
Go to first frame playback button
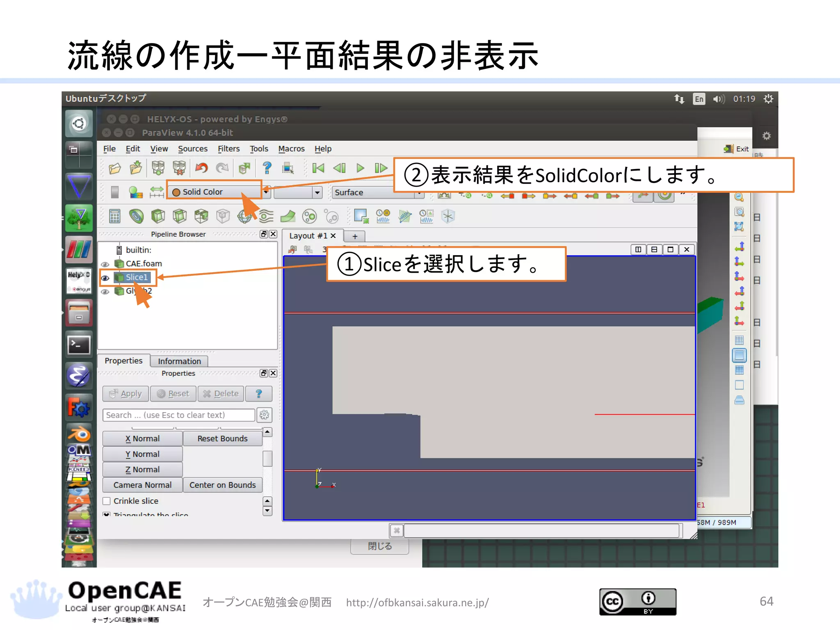[x=318, y=168]
